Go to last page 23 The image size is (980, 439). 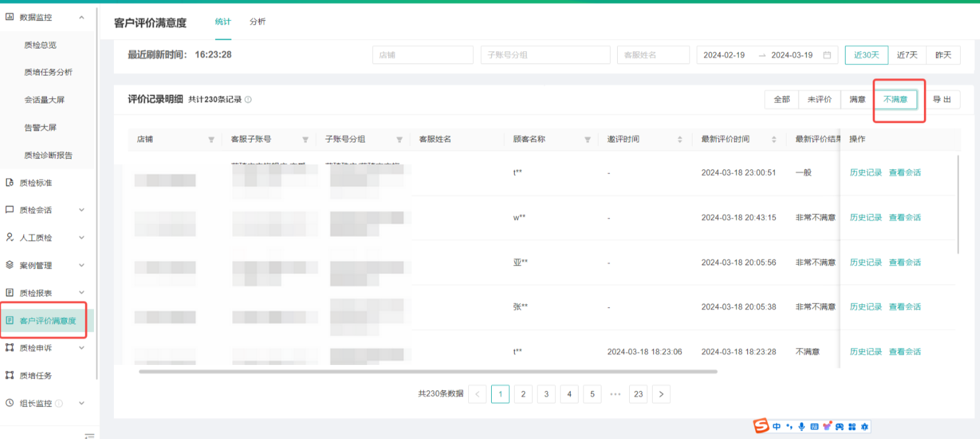[638, 394]
